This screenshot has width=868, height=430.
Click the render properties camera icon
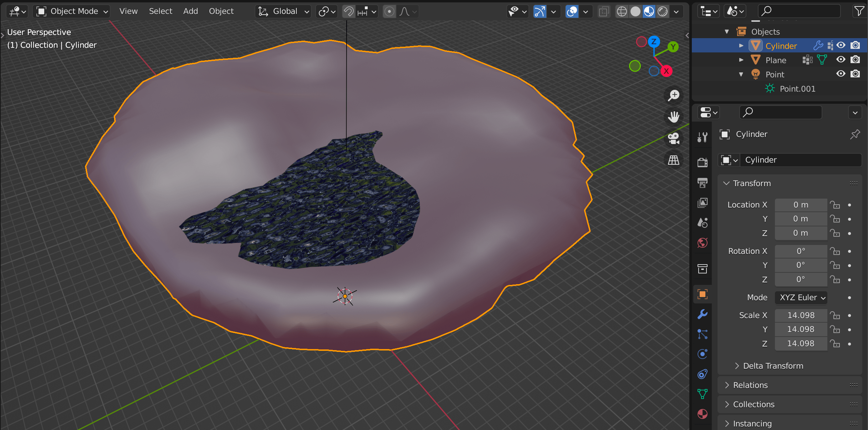point(701,160)
